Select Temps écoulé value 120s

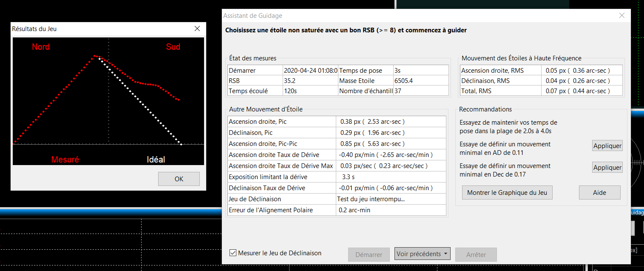coord(310,91)
